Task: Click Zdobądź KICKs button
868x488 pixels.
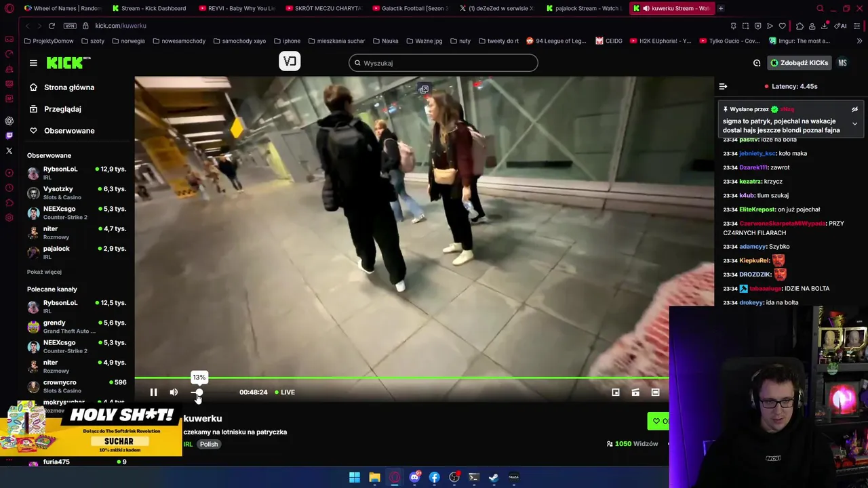Action: (800, 63)
